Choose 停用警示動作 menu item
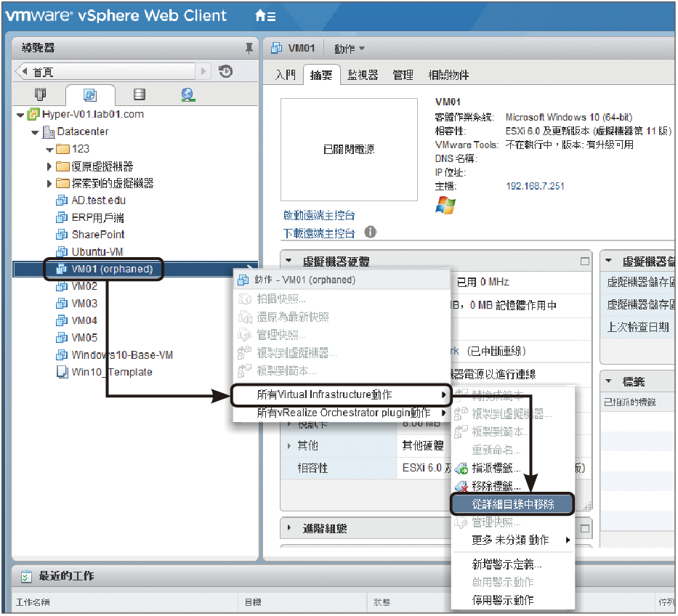The image size is (678, 616). (513, 600)
